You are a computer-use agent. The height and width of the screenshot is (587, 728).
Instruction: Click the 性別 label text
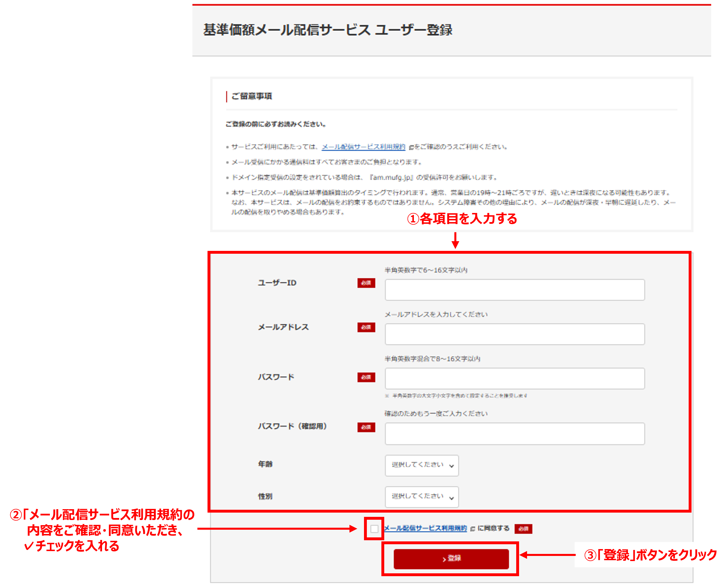click(x=265, y=496)
